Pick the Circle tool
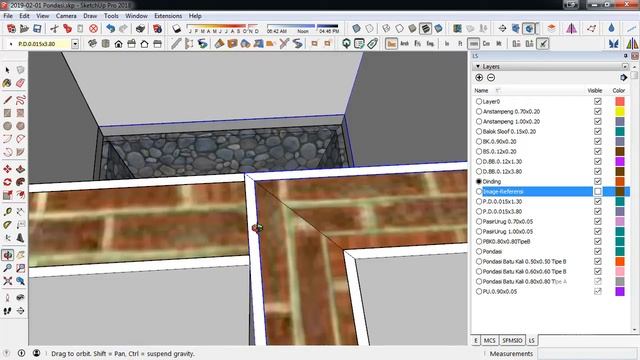 7,126
